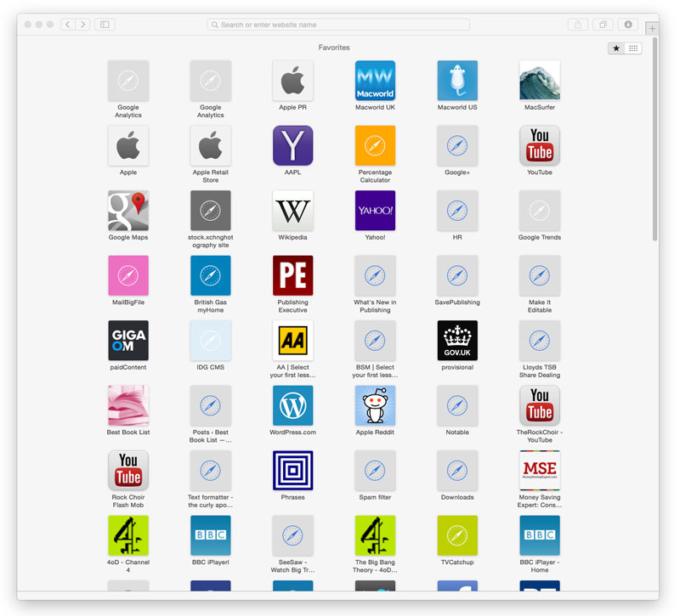Open the Apple Reddit alien icon
Image resolution: width=680 pixels, height=616 pixels.
pyautogui.click(x=375, y=406)
